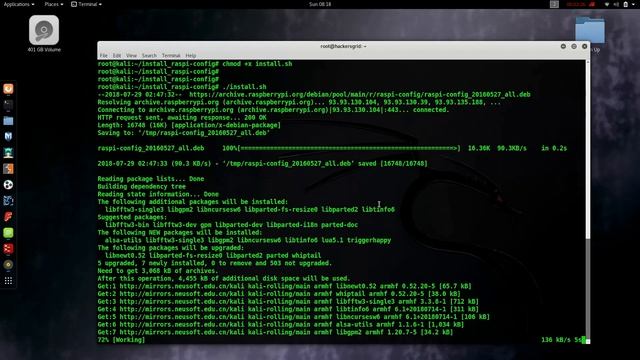640x360 pixels.
Task: Launch Metasploit M icon in dock
Action: coord(8,137)
